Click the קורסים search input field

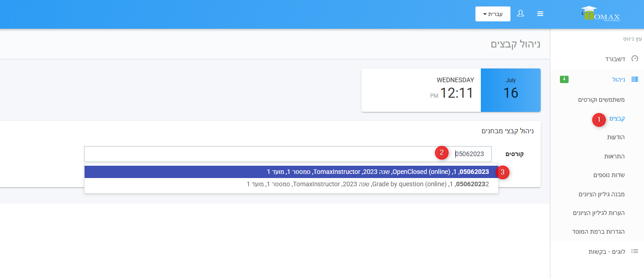pos(288,154)
